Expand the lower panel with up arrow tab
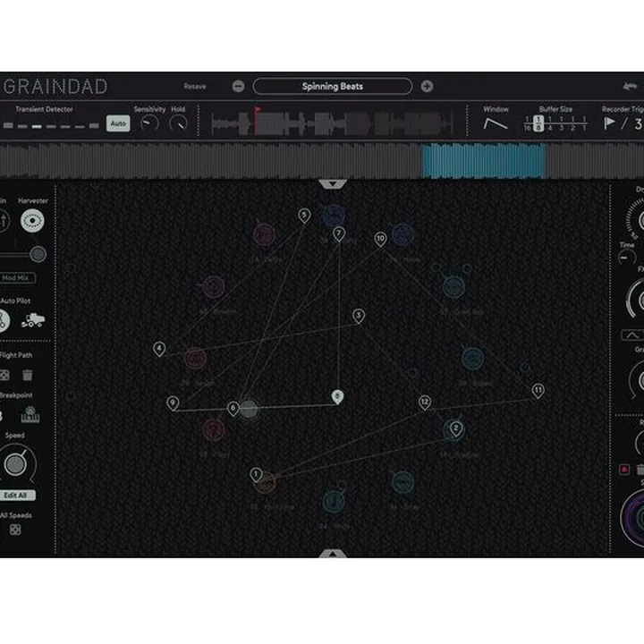Screen dimensions: 644x644 pos(333,554)
